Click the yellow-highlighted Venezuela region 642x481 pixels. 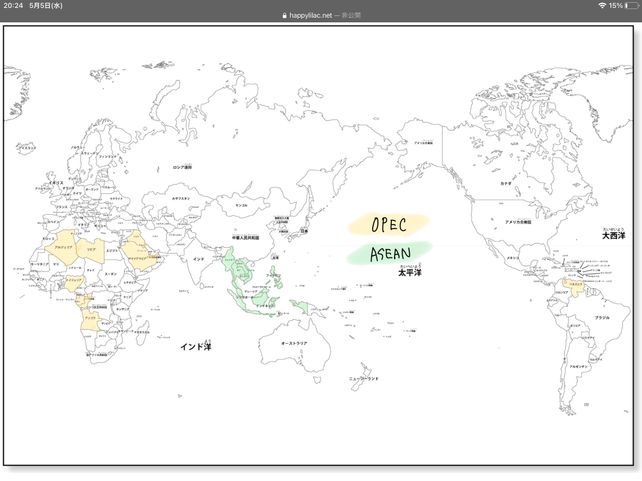[573, 285]
